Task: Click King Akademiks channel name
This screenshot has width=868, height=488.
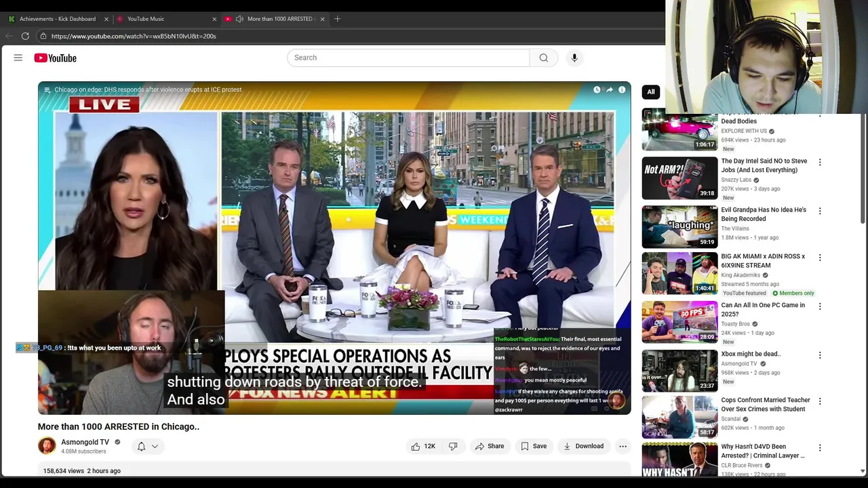Action: 740,275
